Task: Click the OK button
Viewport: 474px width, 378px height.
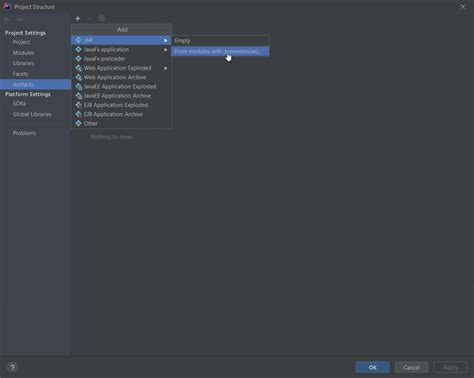Action: [x=373, y=367]
